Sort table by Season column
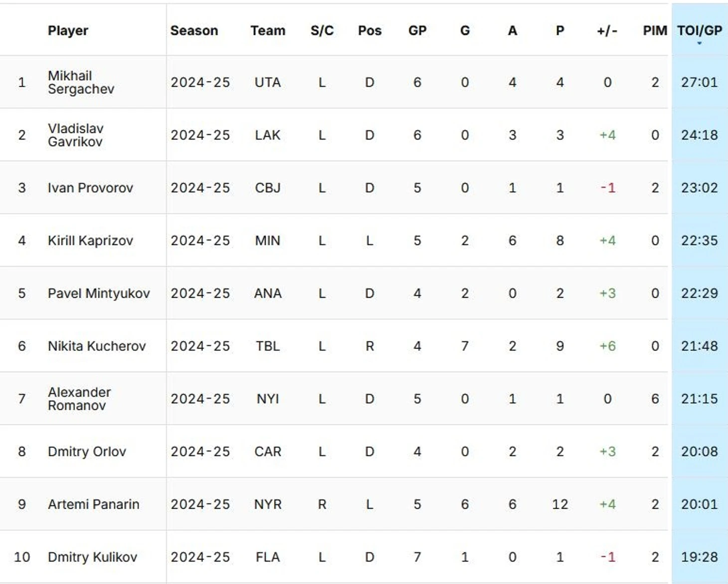The image size is (728, 584). (x=194, y=30)
